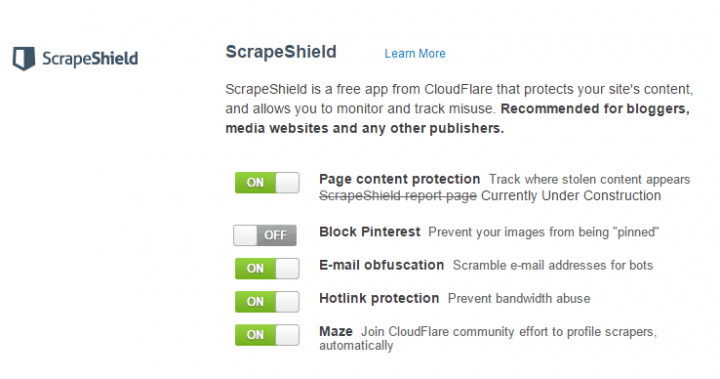Screen dimensions: 720x379
Task: Click the Maze option label
Action: [x=336, y=331]
